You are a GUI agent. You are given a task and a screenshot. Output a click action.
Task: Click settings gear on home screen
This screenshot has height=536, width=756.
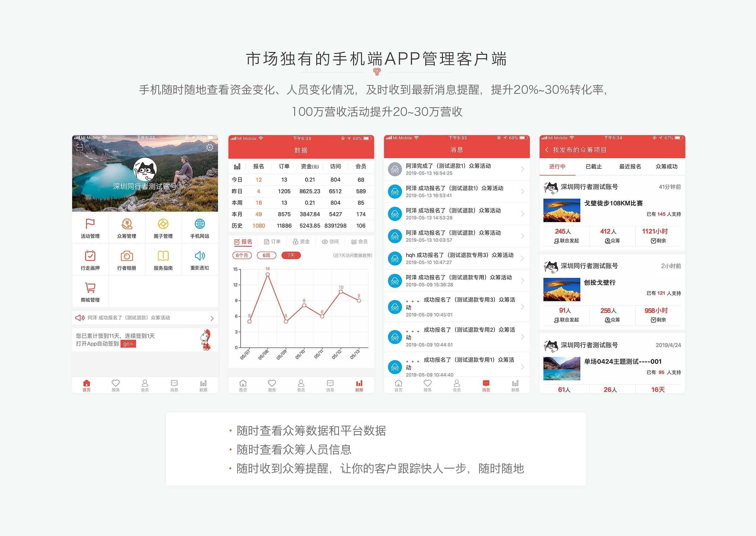pos(210,147)
